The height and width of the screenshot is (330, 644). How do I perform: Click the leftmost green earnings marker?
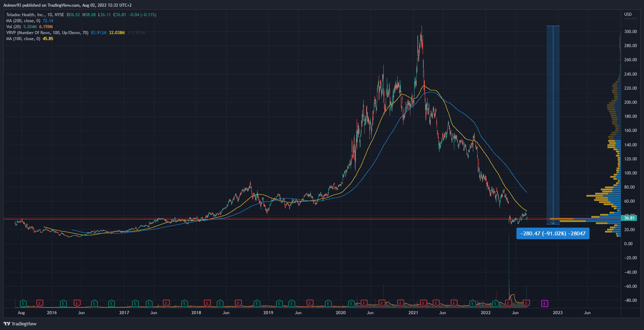click(23, 303)
